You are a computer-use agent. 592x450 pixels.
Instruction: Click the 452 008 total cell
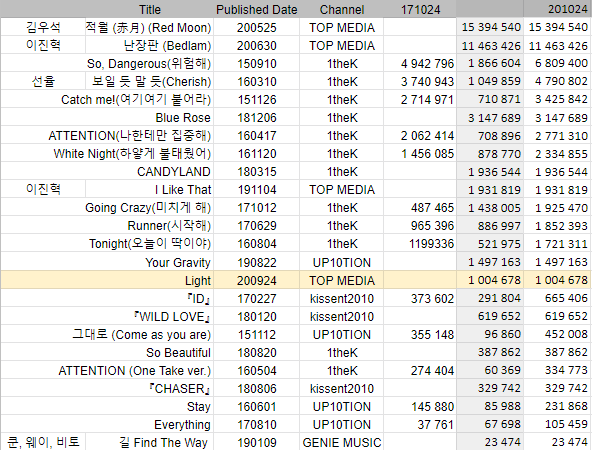[x=558, y=334]
